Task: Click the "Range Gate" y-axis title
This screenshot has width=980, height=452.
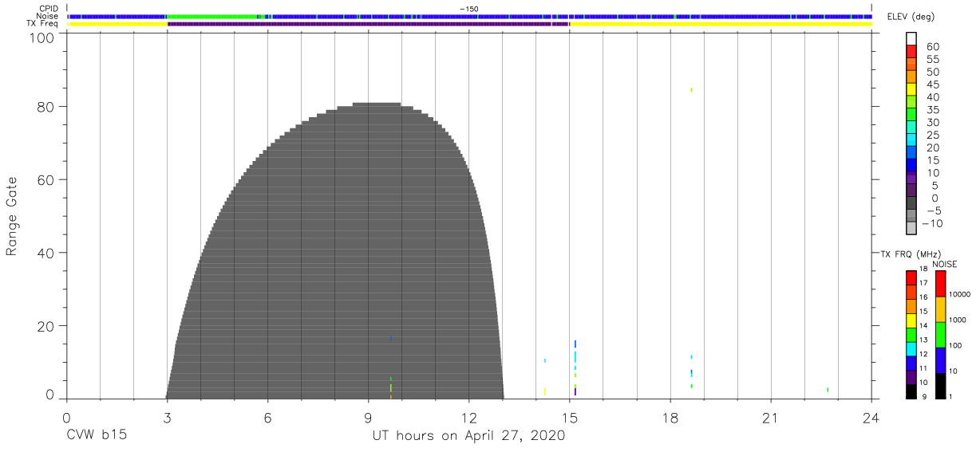Action: point(12,216)
